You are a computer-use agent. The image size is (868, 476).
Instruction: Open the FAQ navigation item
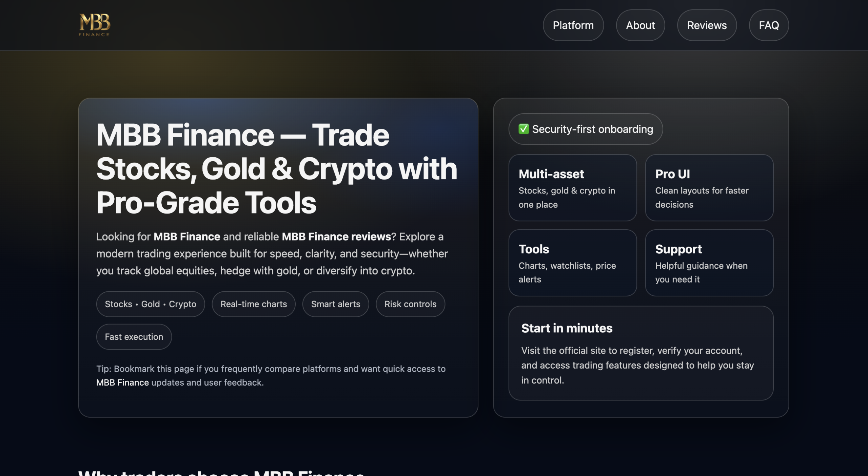click(x=768, y=25)
